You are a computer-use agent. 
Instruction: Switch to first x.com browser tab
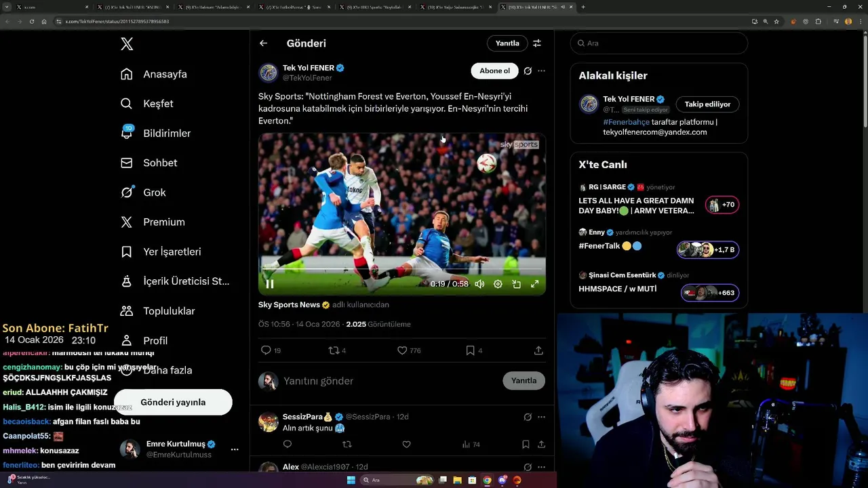[51, 7]
